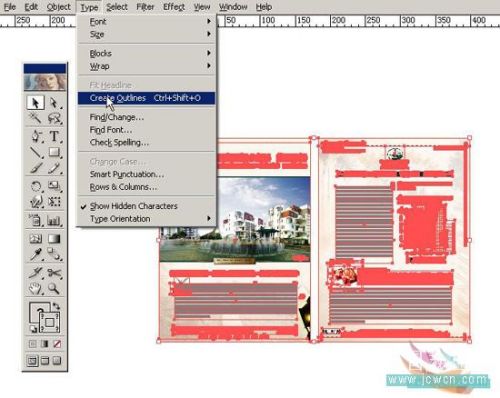Open the View menu
The image size is (500, 398).
tap(202, 7)
